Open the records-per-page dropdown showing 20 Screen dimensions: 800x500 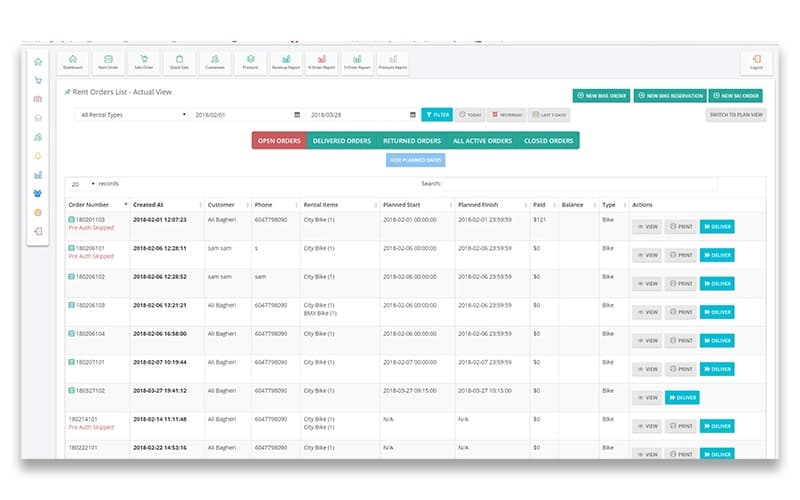click(83, 184)
